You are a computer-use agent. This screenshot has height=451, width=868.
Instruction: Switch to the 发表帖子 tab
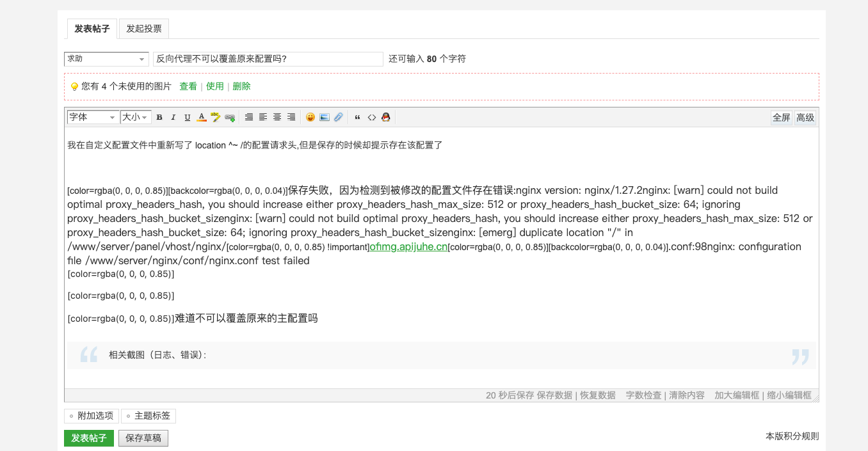click(92, 29)
